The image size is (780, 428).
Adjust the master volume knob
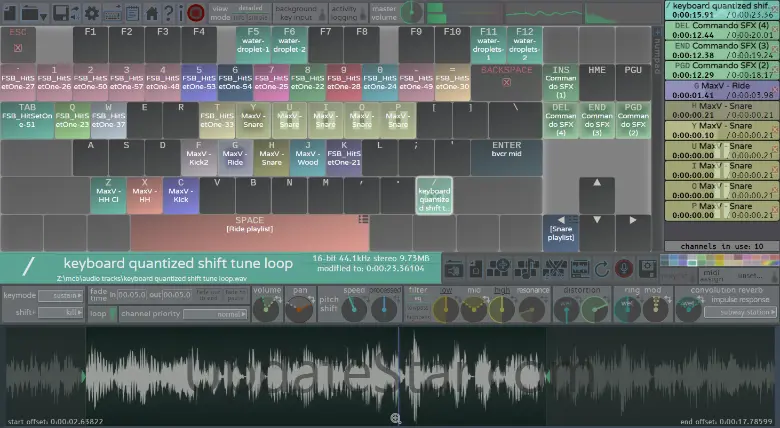pos(411,12)
